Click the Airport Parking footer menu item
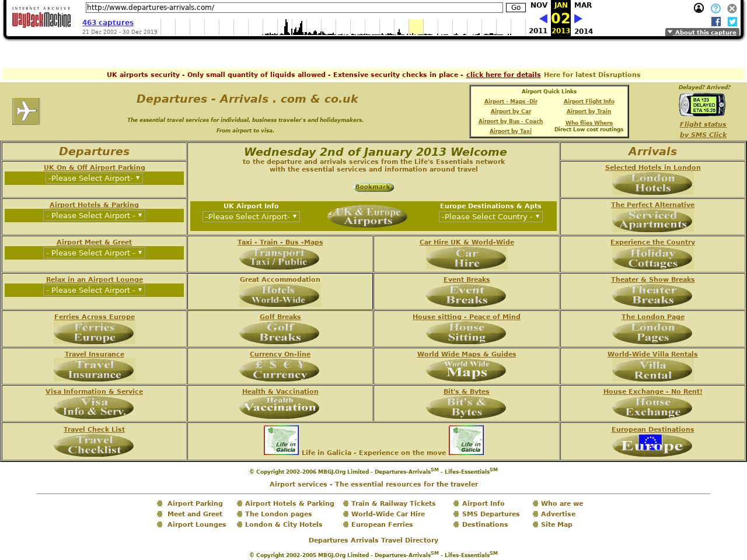Screen dimensions: 747x560 (195, 503)
